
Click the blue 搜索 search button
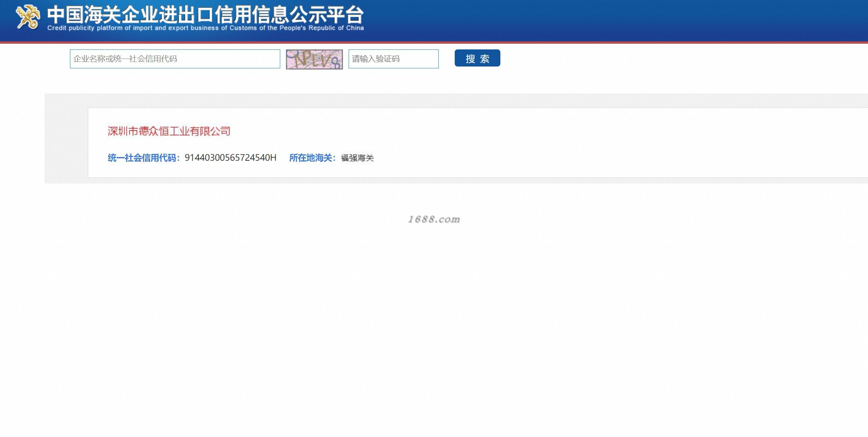point(478,58)
